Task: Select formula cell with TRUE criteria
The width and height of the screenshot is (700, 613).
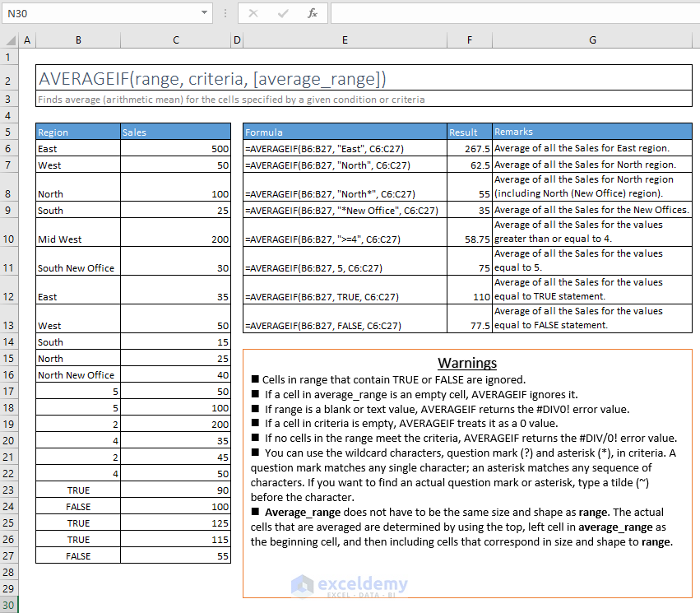Action: [x=345, y=290]
